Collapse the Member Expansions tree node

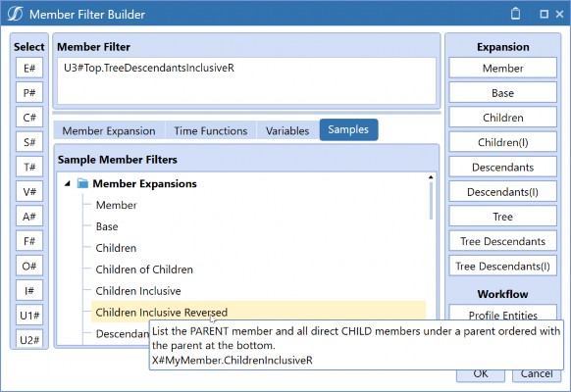[x=68, y=183]
